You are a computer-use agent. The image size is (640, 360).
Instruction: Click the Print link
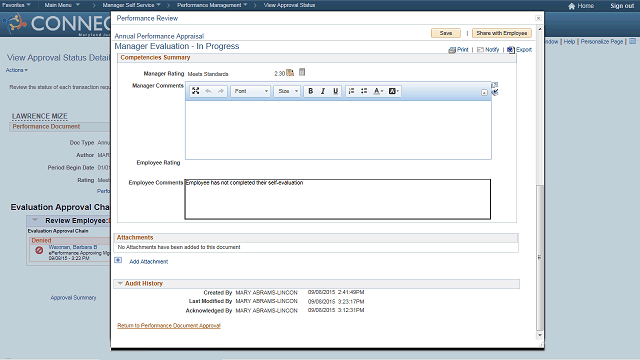coord(462,50)
